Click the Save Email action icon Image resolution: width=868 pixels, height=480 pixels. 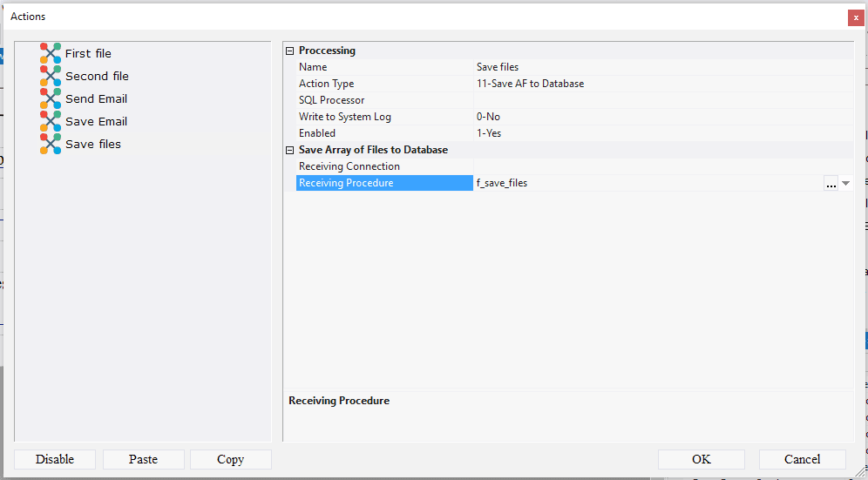[51, 121]
